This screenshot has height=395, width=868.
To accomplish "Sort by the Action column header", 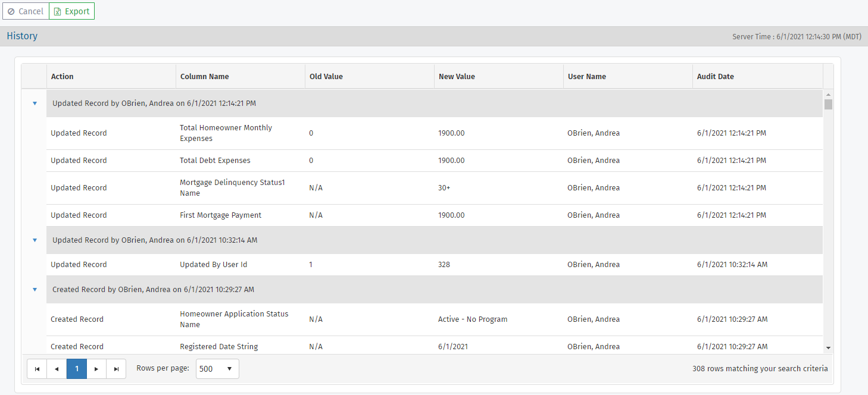I will (63, 77).
